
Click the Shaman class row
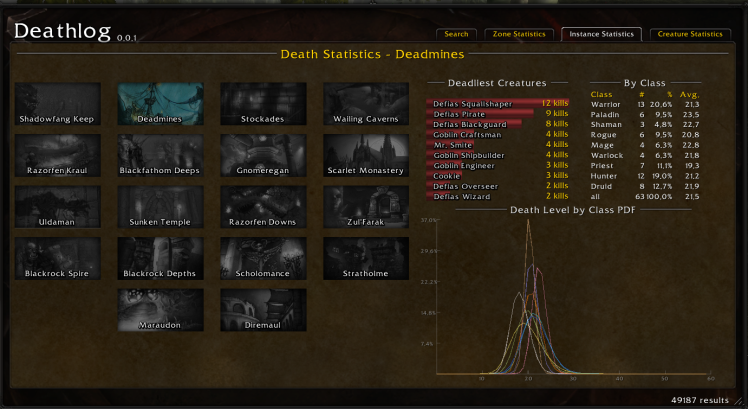point(645,125)
